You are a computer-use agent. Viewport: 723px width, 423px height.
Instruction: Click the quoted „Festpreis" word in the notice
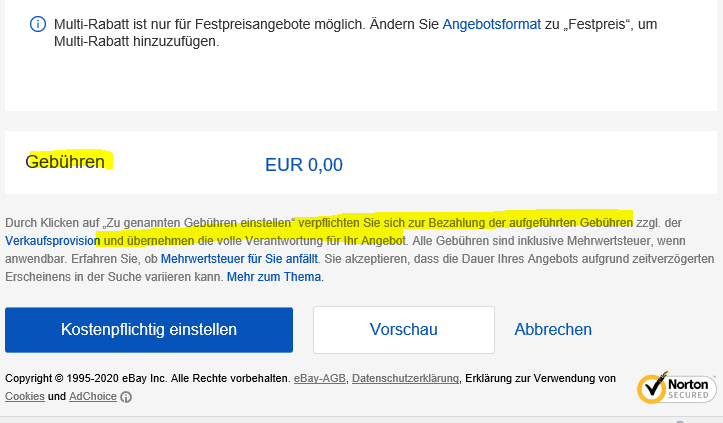(590, 23)
